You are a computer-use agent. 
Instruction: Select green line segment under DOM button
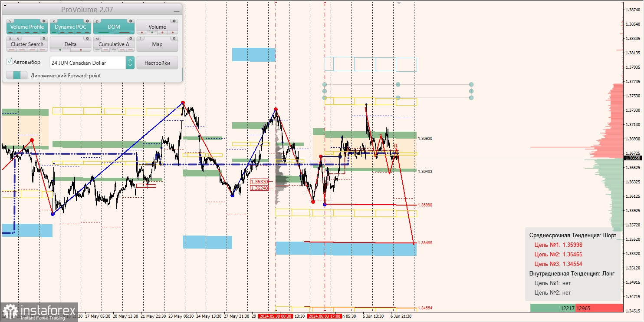pos(104,33)
